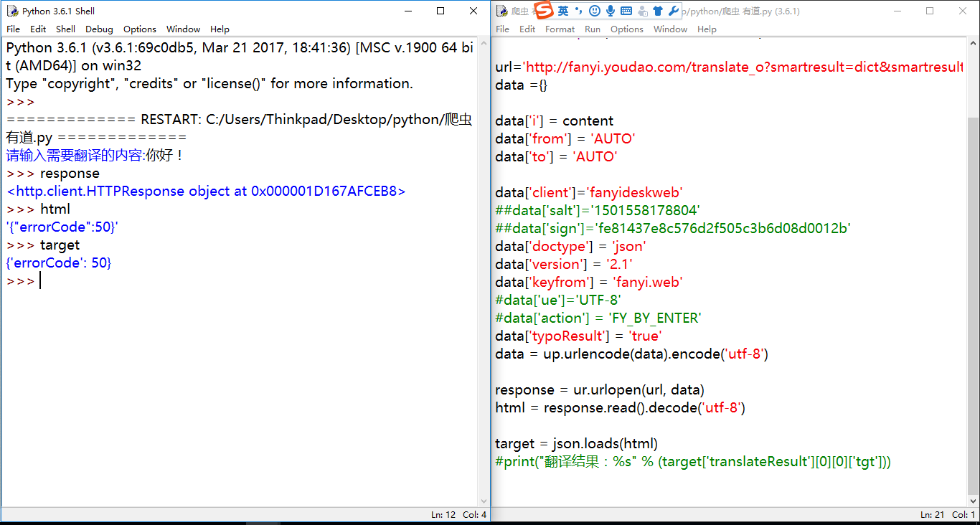Click the target = json.loads(html) line

[x=576, y=443]
